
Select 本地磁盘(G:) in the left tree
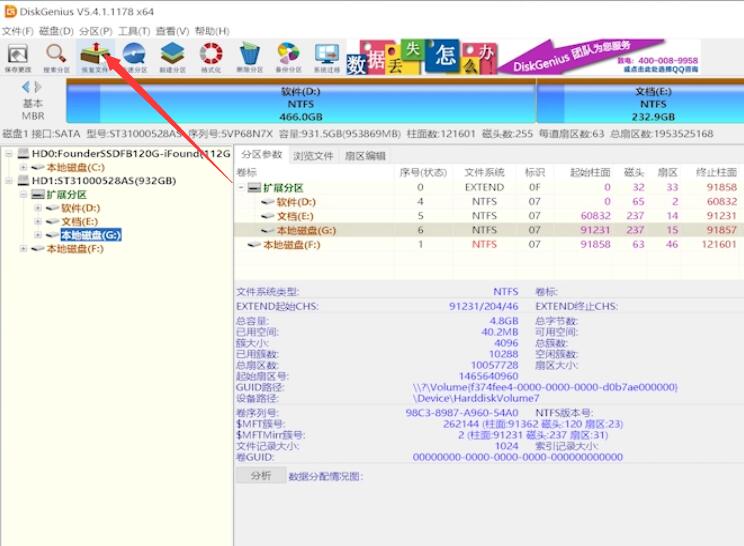click(x=91, y=235)
